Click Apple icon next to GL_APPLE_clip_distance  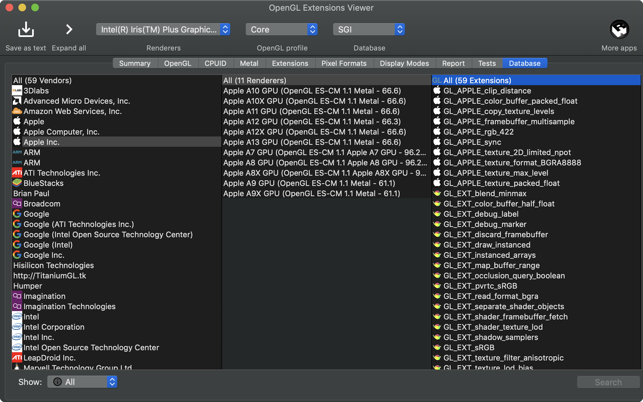[437, 91]
